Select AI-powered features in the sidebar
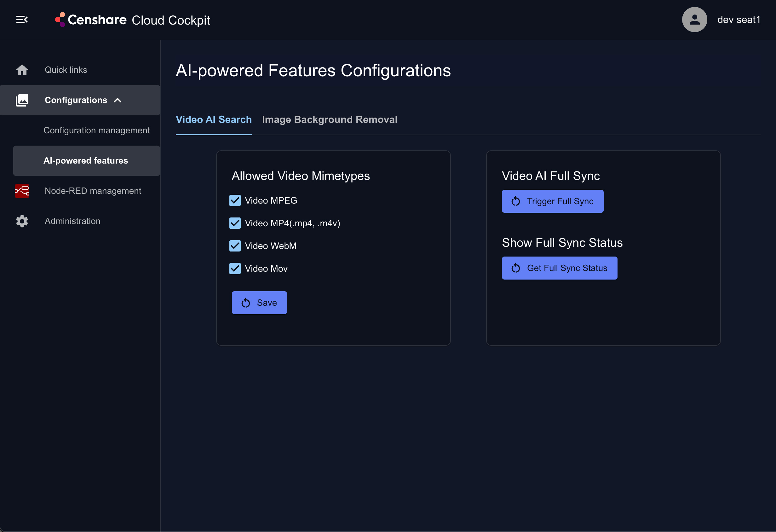This screenshot has width=776, height=532. (x=86, y=161)
